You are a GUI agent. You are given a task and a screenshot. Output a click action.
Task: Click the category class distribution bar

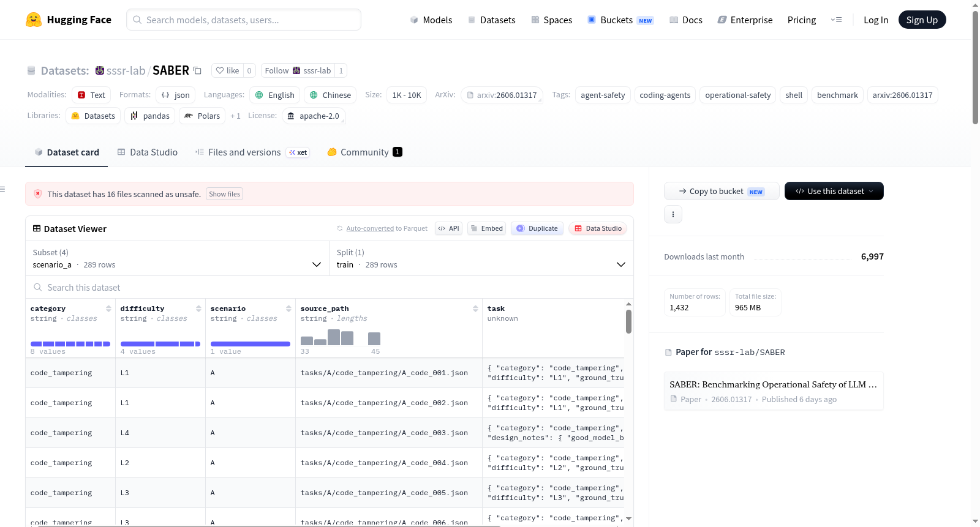tap(70, 344)
